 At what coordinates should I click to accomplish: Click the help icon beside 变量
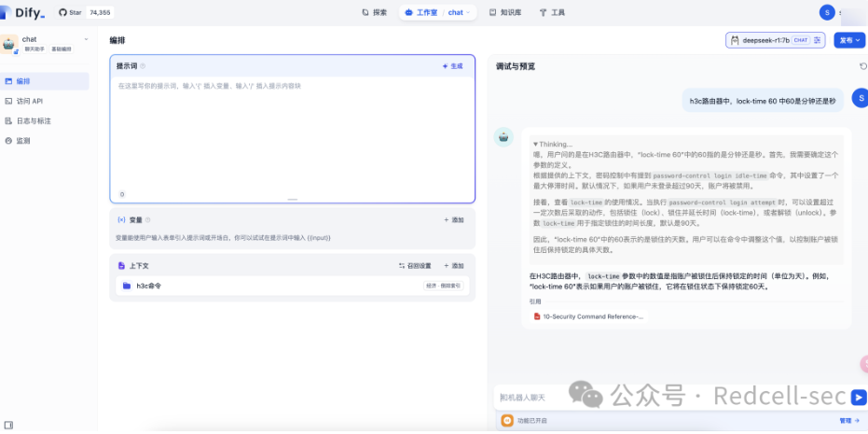click(148, 220)
